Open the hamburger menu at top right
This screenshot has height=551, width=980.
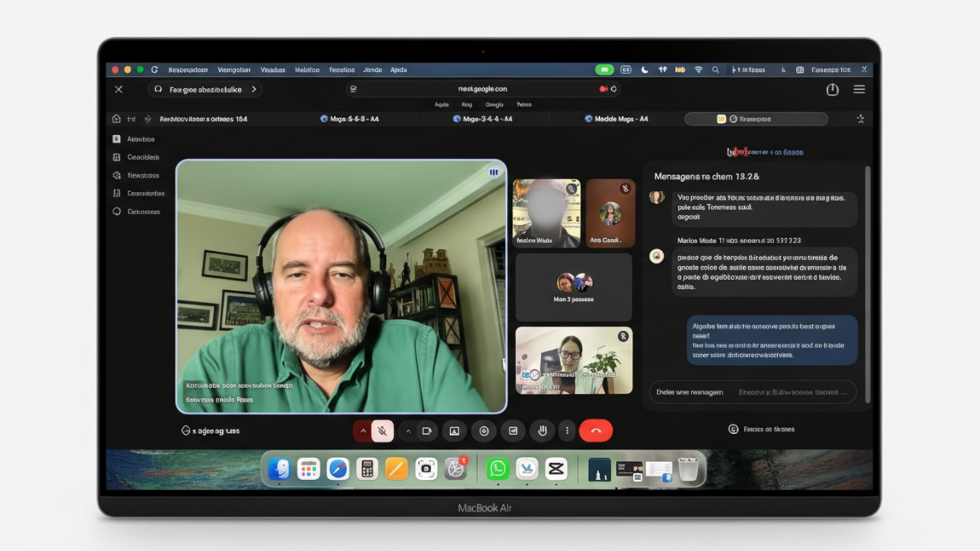[859, 89]
